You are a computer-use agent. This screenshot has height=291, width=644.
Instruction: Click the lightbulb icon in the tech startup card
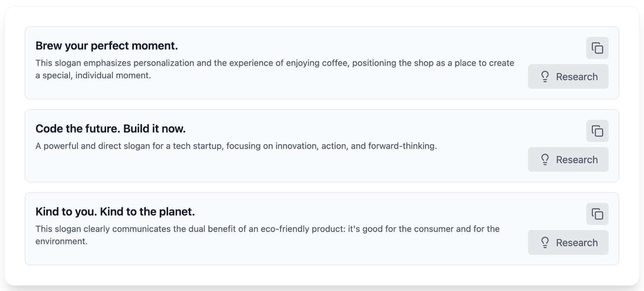[545, 160]
